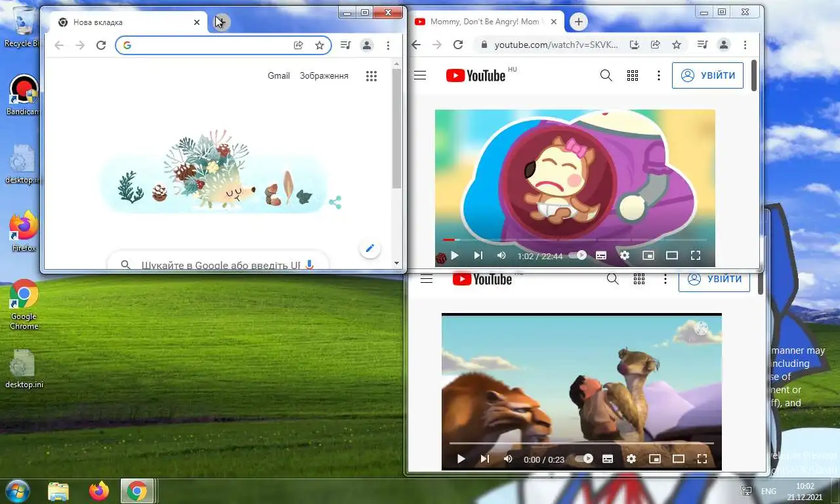This screenshot has height=504, width=840.
Task: Skip to next video in the upper player
Action: coord(478,255)
